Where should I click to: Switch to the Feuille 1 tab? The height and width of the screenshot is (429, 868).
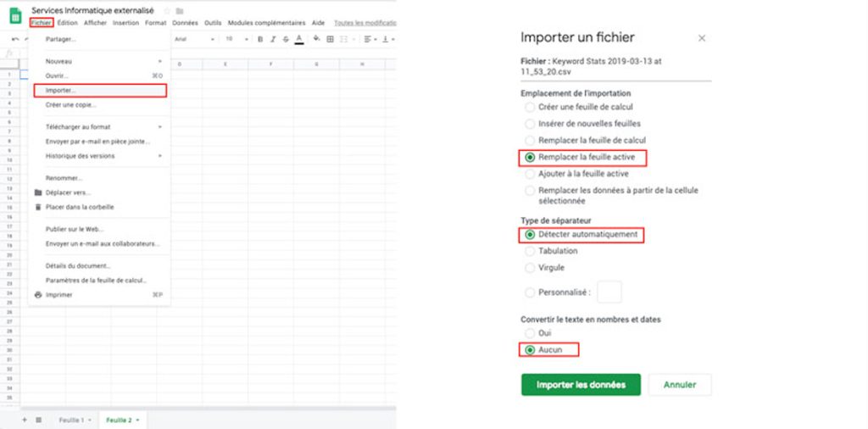click(x=70, y=421)
